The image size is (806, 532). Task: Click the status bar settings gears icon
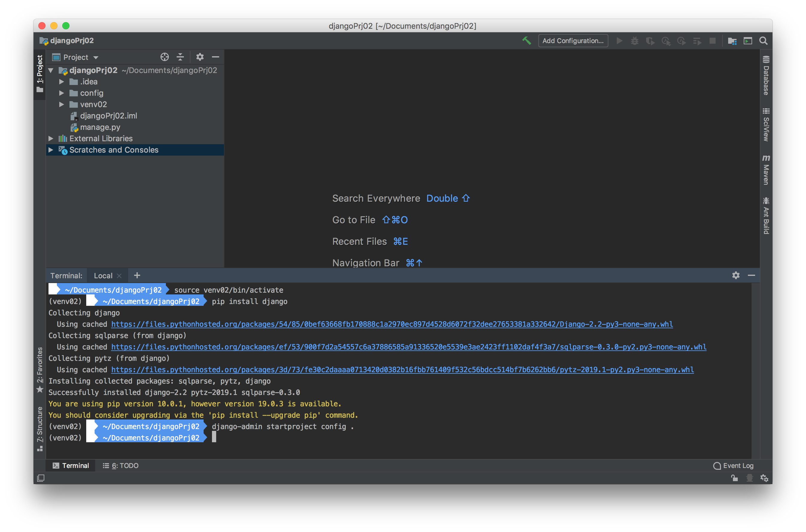[x=765, y=478]
